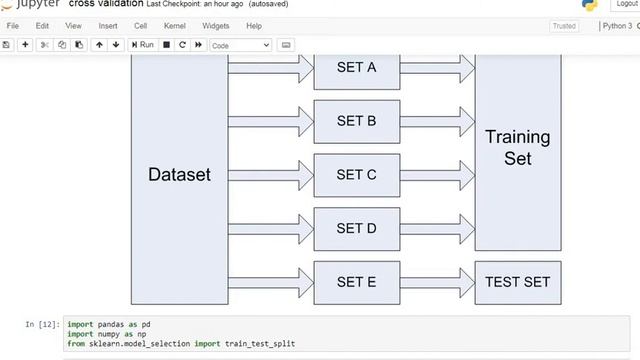
Task: Click the Jupyter logo
Action: 30,4
